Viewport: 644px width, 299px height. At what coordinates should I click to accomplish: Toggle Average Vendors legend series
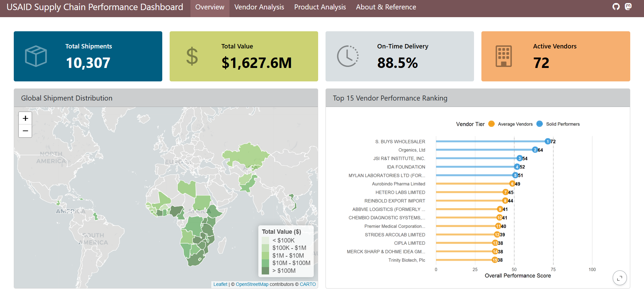[x=511, y=124]
